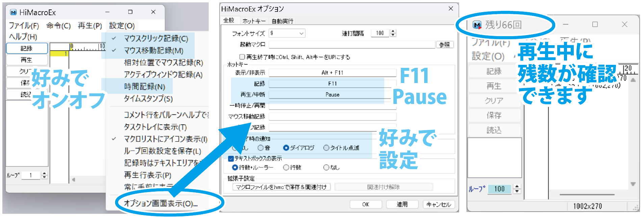Select タイトル点滅 notification radio button

click(326, 148)
